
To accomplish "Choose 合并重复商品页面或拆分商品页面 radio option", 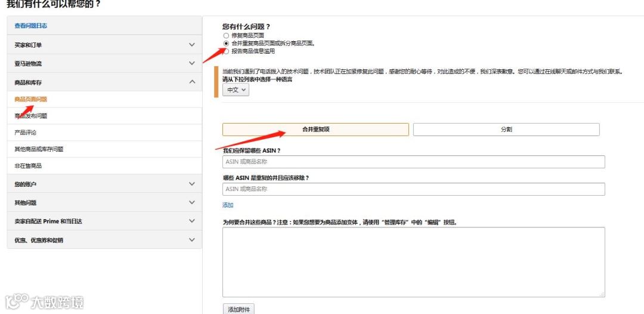I will 226,43.
